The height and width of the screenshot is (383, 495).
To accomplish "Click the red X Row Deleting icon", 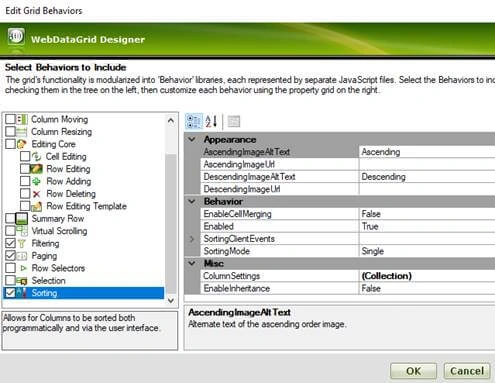I will 36,194.
